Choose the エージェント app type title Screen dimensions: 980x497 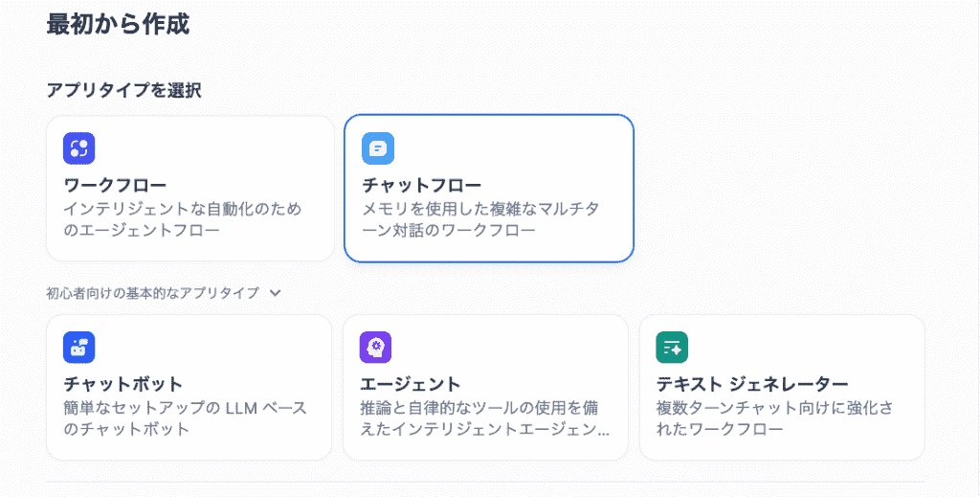pyautogui.click(x=411, y=384)
